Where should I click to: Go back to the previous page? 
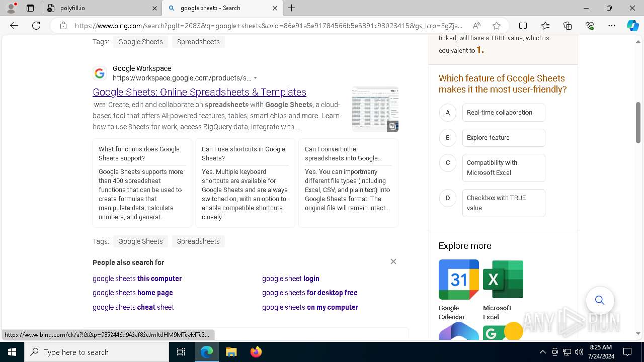(x=14, y=26)
